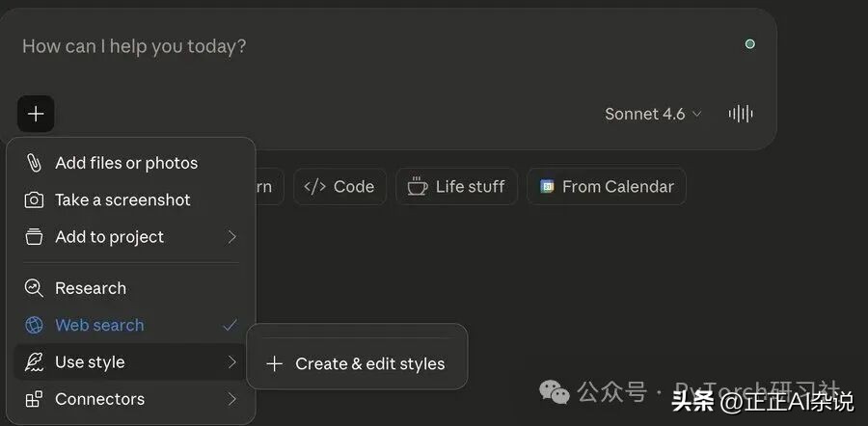Open the Sonnet 4.6 model selector

[x=653, y=114]
